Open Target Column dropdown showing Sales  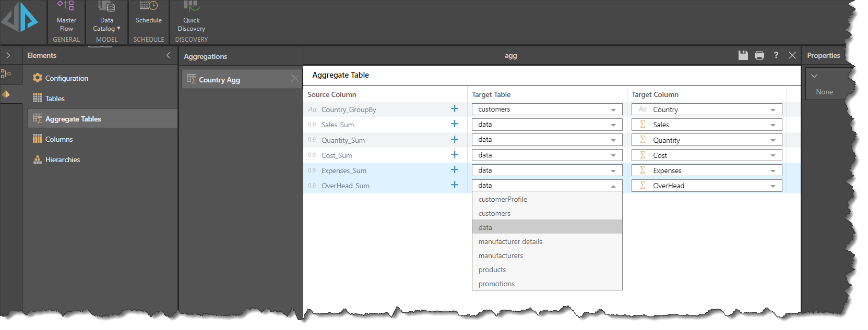[x=772, y=125]
